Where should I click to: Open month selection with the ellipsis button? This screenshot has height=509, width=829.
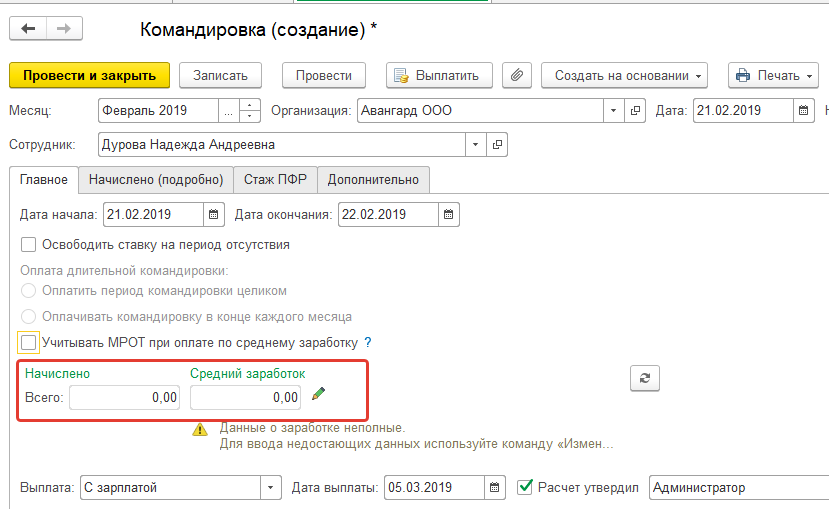228,110
